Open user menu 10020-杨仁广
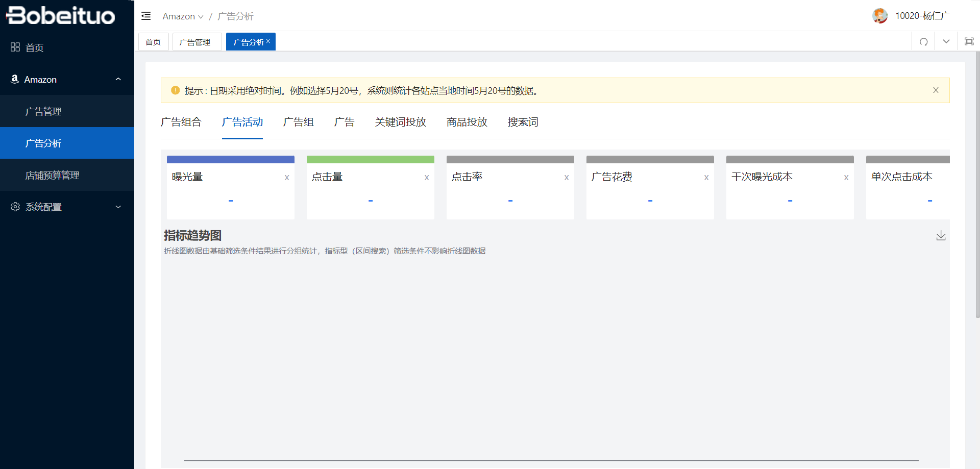The width and height of the screenshot is (980, 469). [x=922, y=16]
